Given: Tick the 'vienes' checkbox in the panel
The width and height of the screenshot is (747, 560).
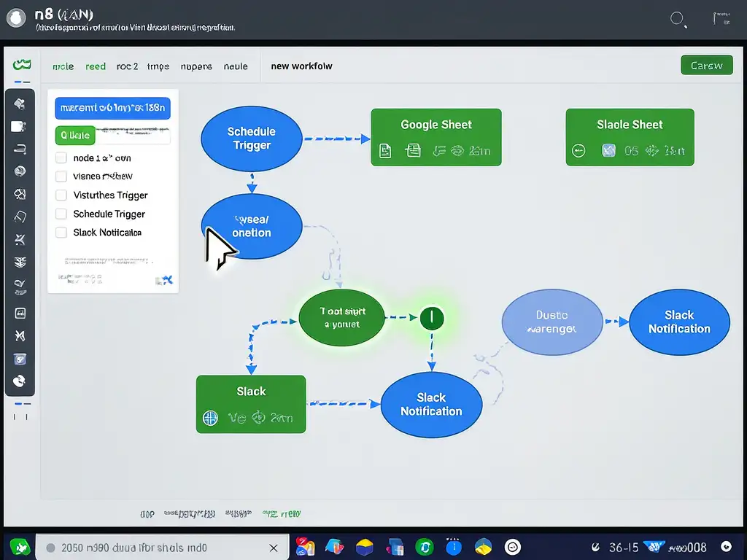Looking at the screenshot, I should coord(61,176).
